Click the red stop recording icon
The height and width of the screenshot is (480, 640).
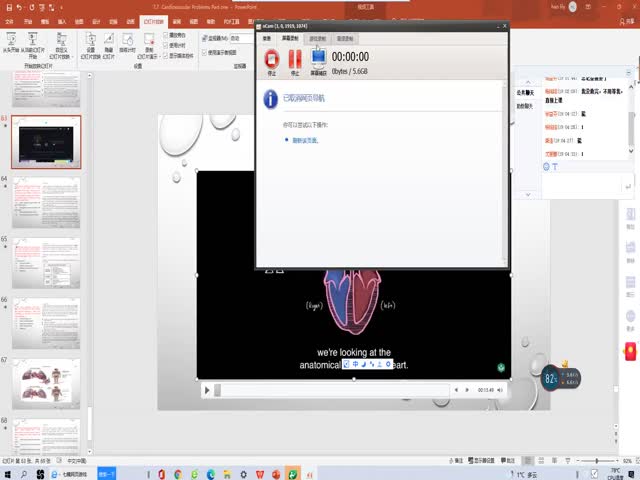271,59
